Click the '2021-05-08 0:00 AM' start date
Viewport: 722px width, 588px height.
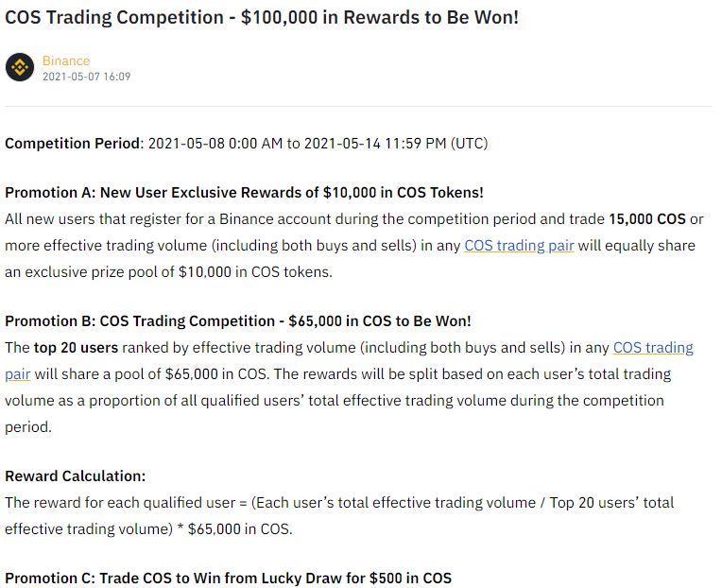pos(215,144)
